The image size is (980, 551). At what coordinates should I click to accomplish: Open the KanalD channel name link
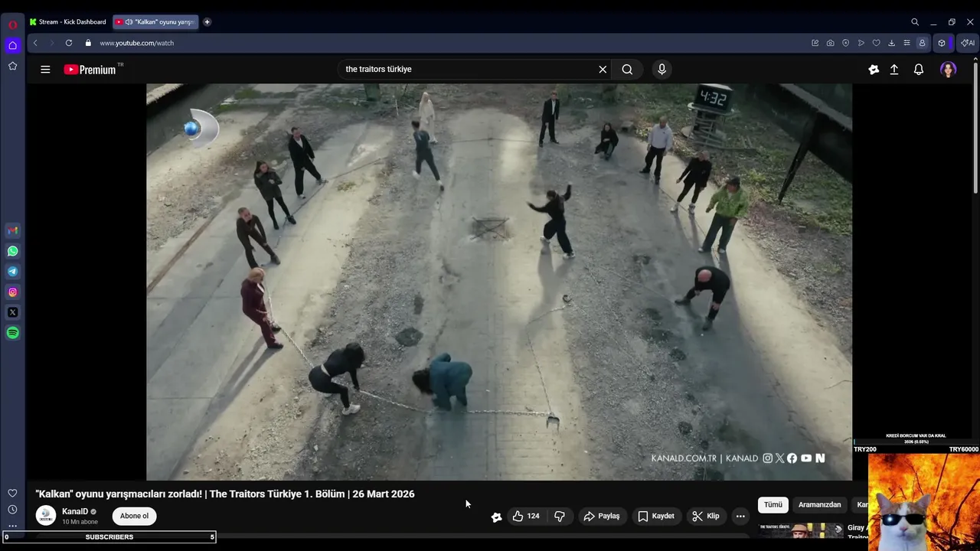pos(75,512)
